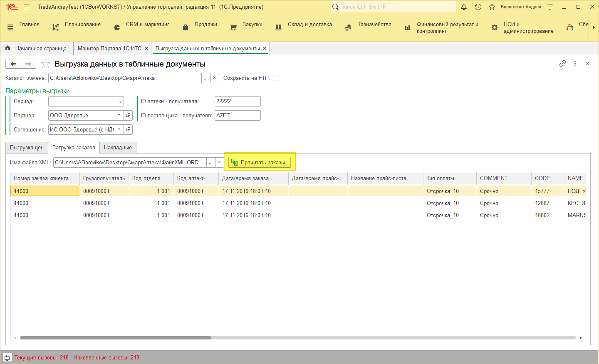Click the Прочитать заказы button
Screen dimensions: 599x364
260,162
